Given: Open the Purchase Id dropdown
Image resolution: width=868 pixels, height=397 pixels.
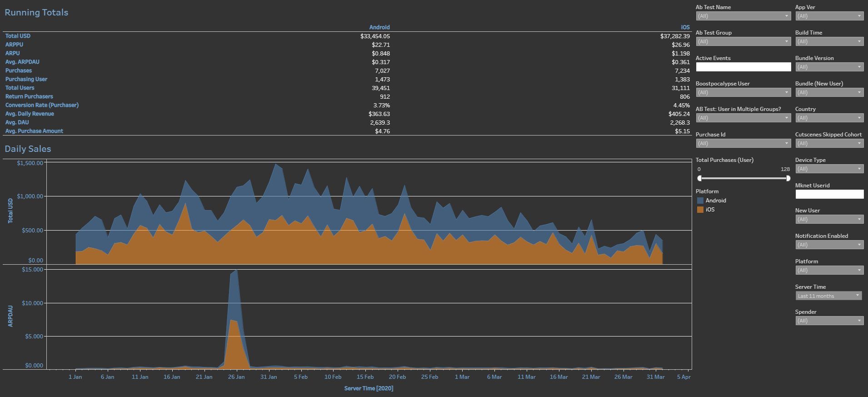Looking at the screenshot, I should click(x=743, y=143).
